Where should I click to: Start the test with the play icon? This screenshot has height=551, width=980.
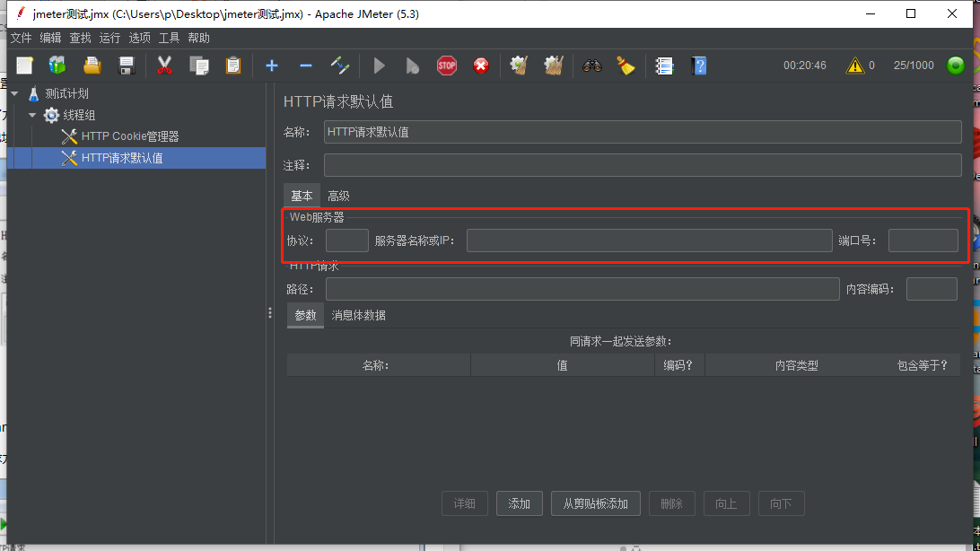point(379,66)
